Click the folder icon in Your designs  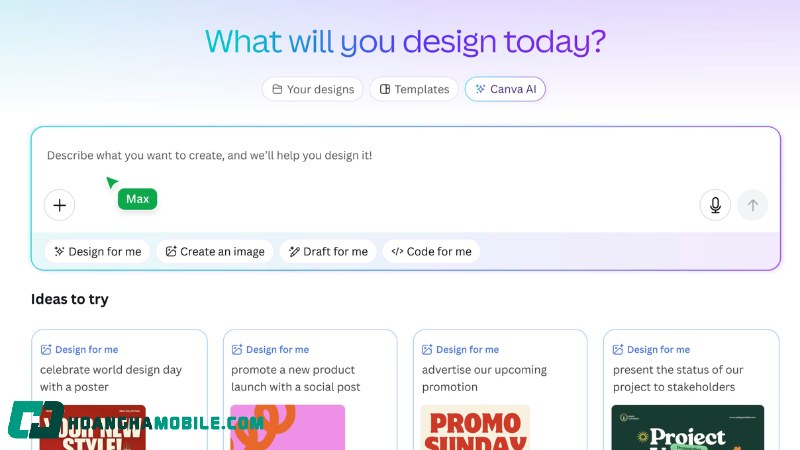pos(277,89)
